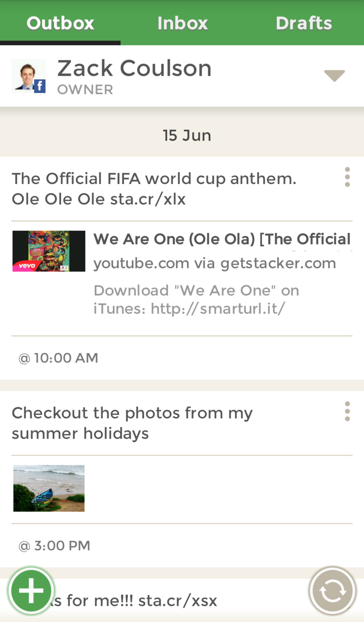
Task: Switch to the Drafts tab
Action: click(304, 23)
